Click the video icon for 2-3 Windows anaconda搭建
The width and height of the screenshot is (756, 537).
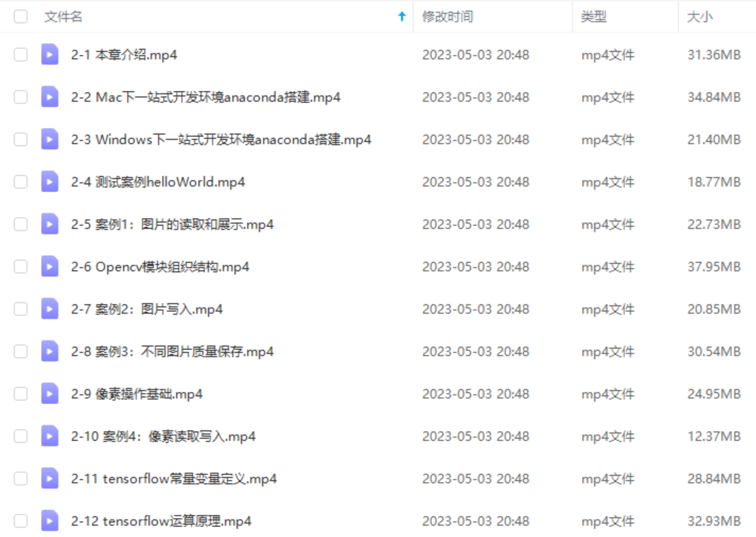(50, 139)
